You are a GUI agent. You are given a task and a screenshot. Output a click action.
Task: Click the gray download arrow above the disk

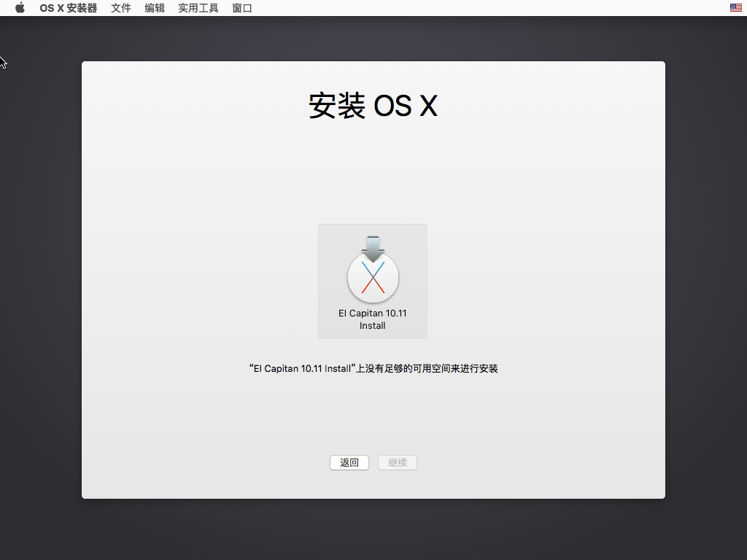click(x=373, y=246)
